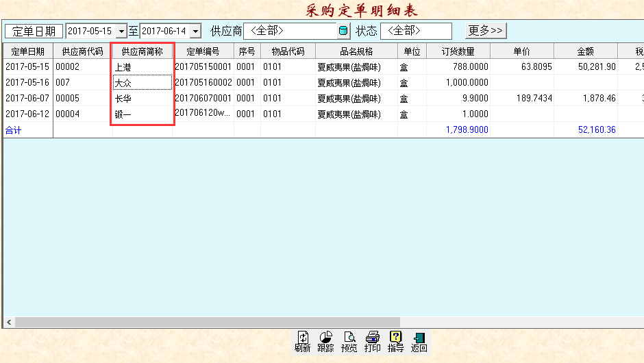Click date cell 2017-06-07

click(27, 98)
